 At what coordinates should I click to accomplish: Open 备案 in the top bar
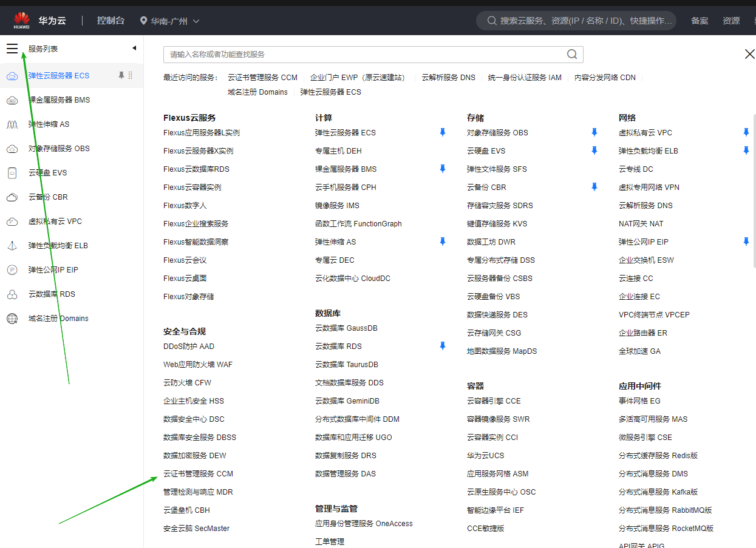click(x=700, y=21)
